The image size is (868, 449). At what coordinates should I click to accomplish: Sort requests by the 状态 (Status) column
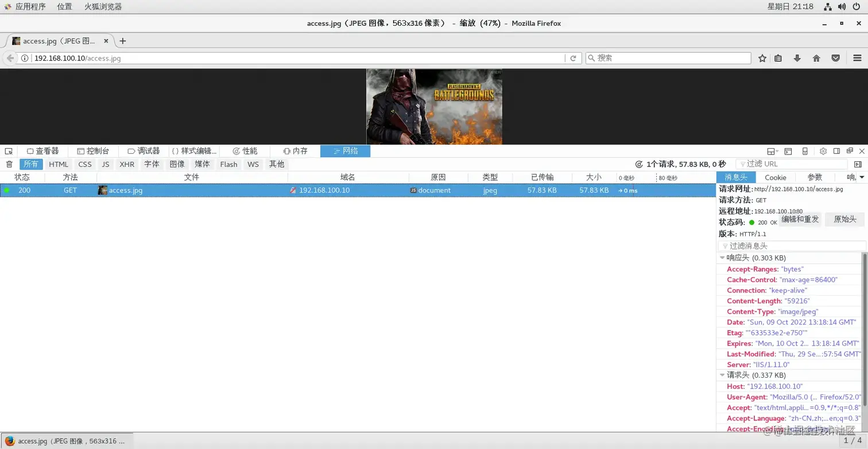pos(22,177)
